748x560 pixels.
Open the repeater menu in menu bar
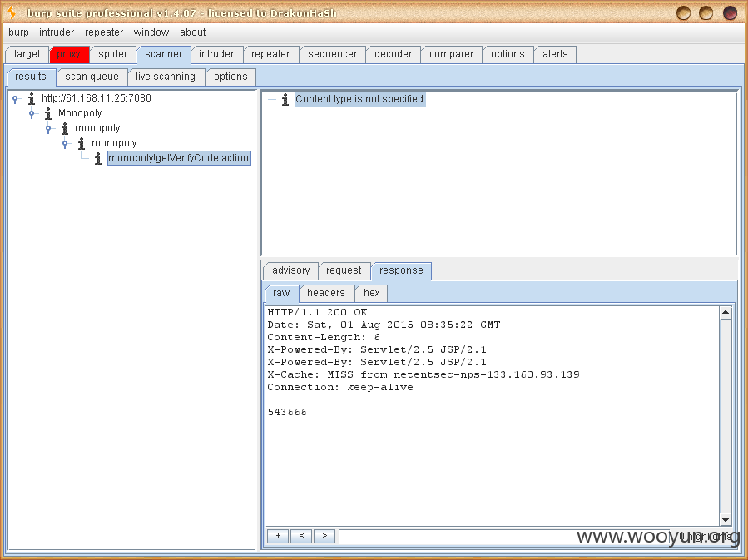104,32
